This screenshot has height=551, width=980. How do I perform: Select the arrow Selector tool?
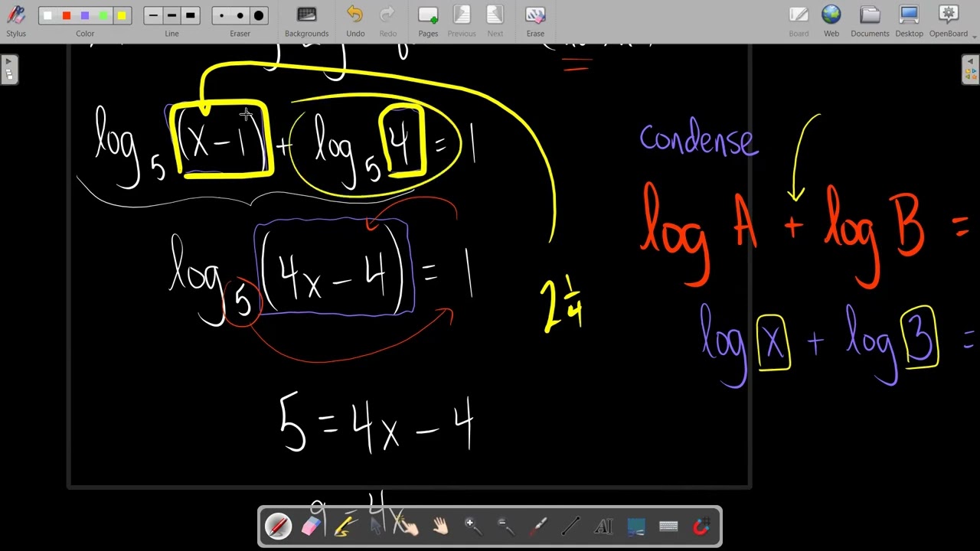(376, 527)
